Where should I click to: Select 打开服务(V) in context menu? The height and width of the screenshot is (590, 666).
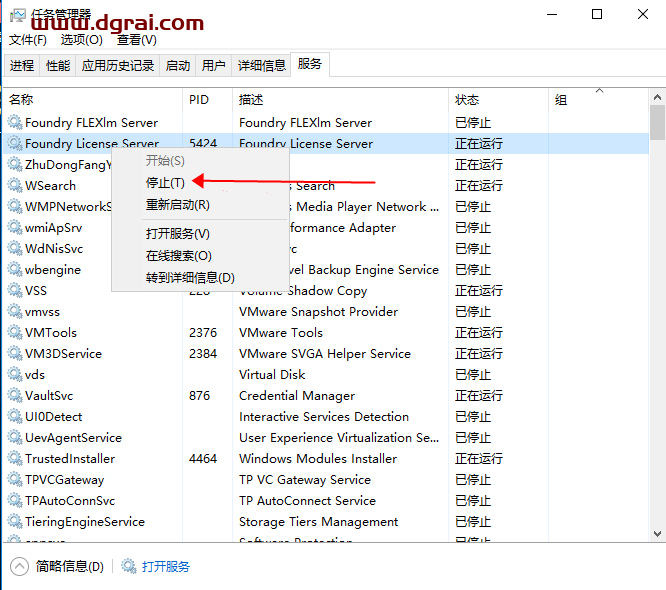177,234
